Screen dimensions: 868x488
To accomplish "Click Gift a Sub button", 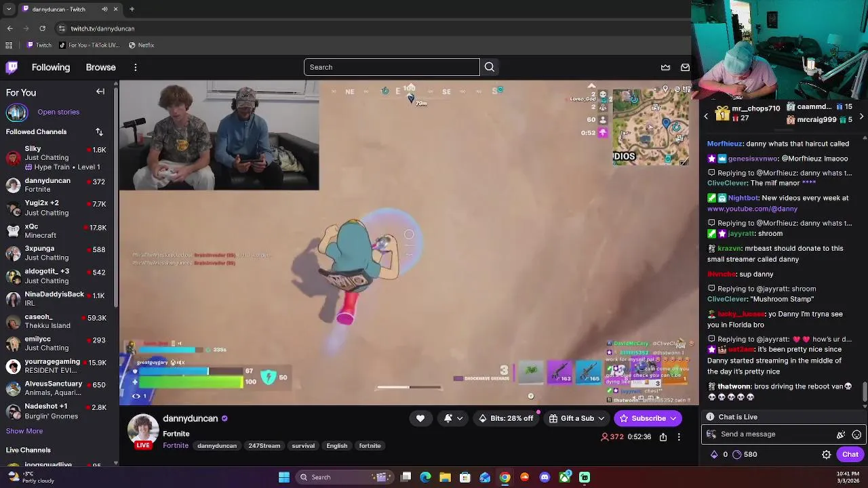I will click(572, 418).
